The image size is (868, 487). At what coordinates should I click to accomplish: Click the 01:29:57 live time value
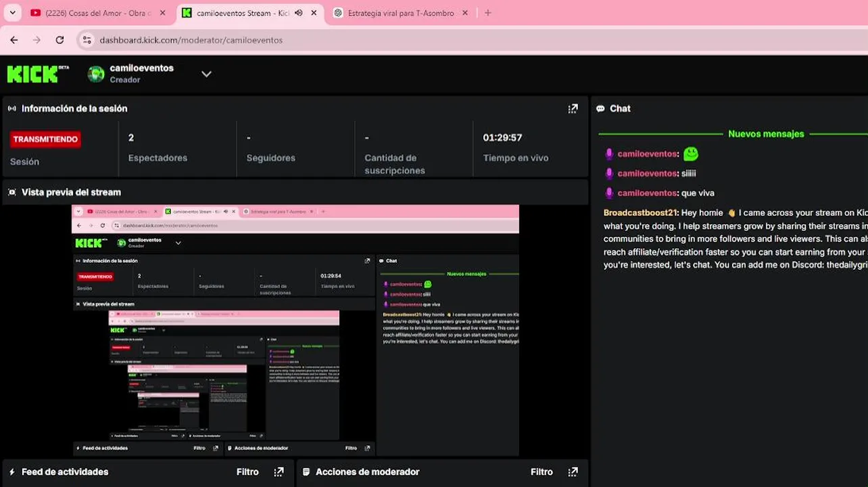coord(502,138)
